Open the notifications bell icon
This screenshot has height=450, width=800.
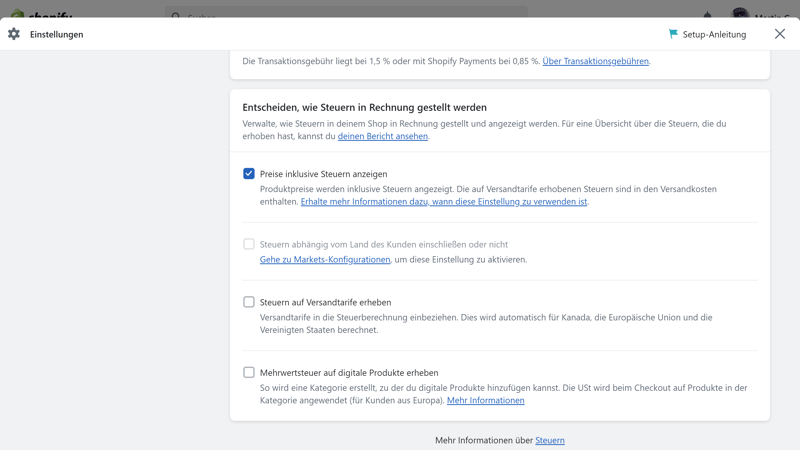point(707,14)
